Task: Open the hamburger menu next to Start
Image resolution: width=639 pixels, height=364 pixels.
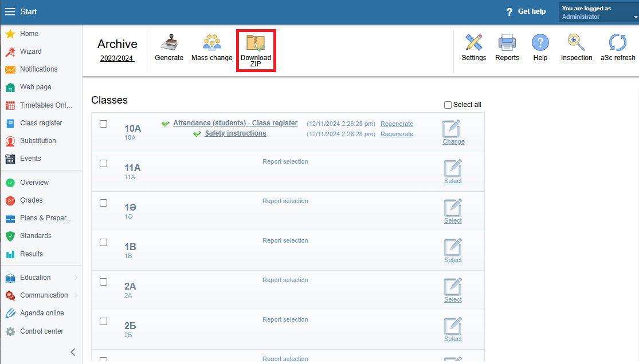Action: (x=10, y=12)
